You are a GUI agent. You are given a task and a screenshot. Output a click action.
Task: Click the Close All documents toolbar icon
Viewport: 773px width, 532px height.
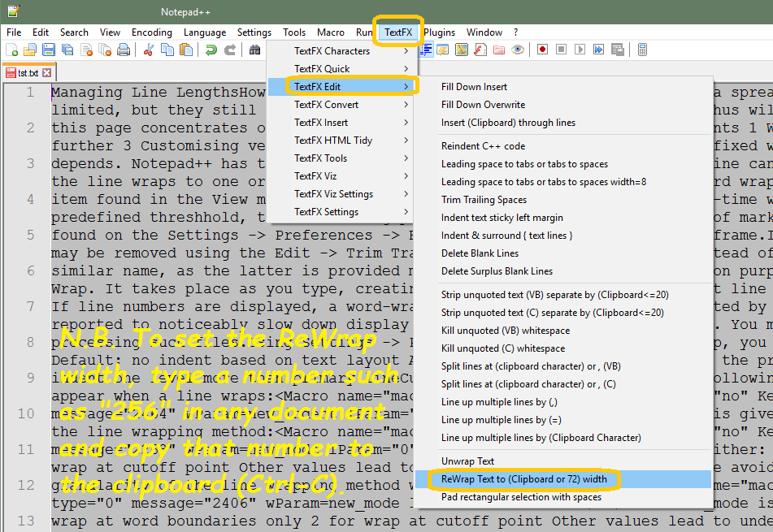(105, 50)
